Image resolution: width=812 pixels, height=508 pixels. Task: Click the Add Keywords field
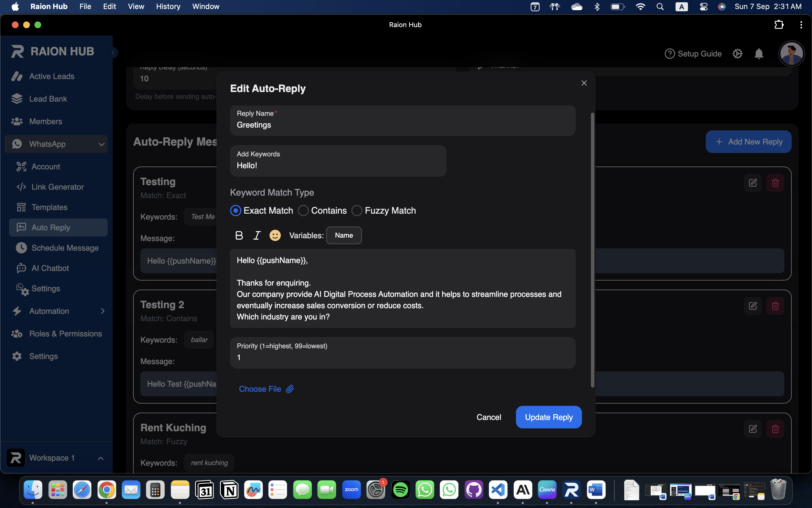[338, 161]
